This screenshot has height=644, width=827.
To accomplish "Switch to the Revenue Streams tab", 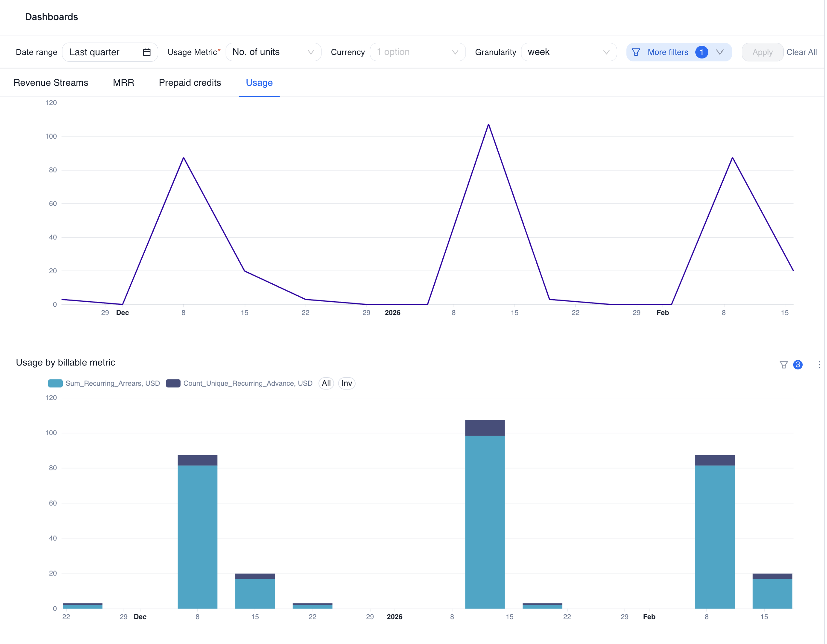I will coord(51,83).
